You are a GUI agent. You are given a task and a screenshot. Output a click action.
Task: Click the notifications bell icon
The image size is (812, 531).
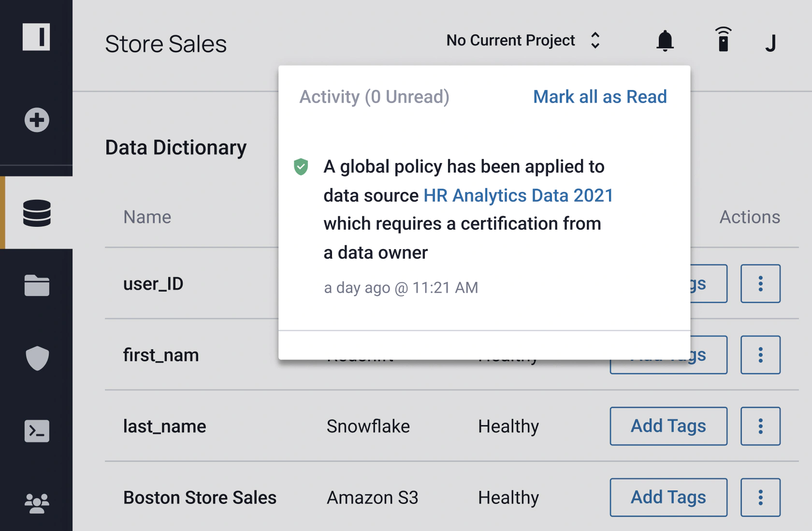coord(665,41)
